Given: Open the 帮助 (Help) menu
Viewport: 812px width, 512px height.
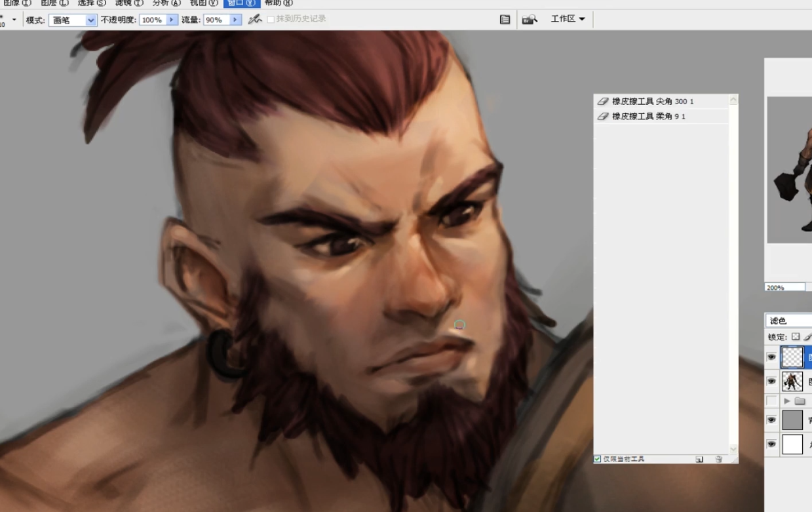Looking at the screenshot, I should pos(279,3).
